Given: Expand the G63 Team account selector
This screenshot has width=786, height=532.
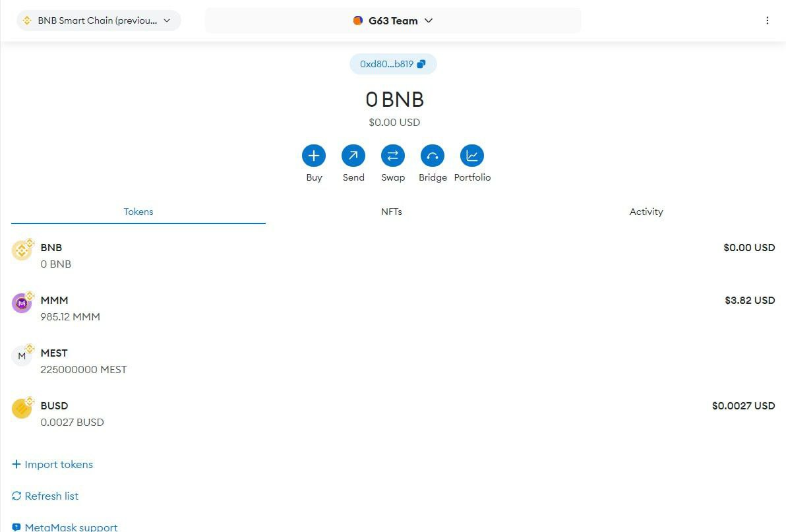Looking at the screenshot, I should pos(393,20).
